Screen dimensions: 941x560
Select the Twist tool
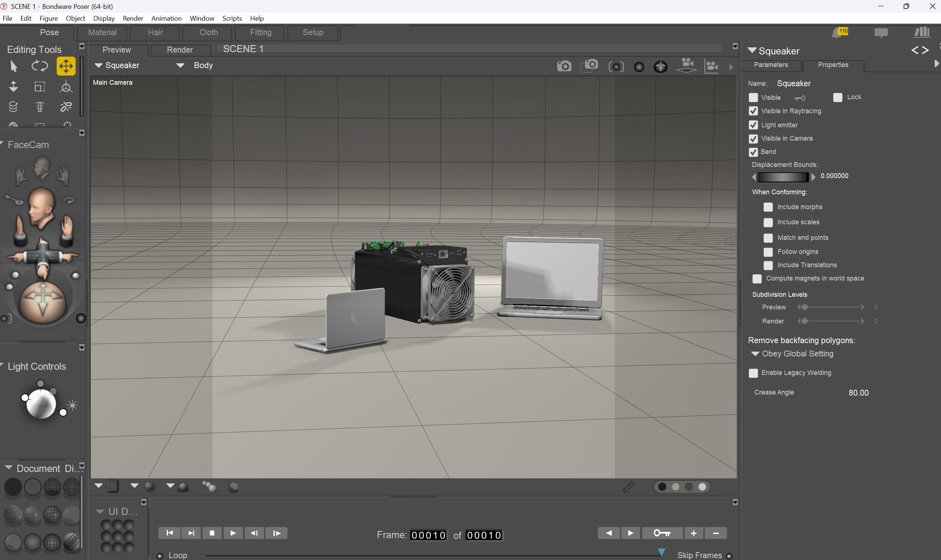pyautogui.click(x=14, y=107)
